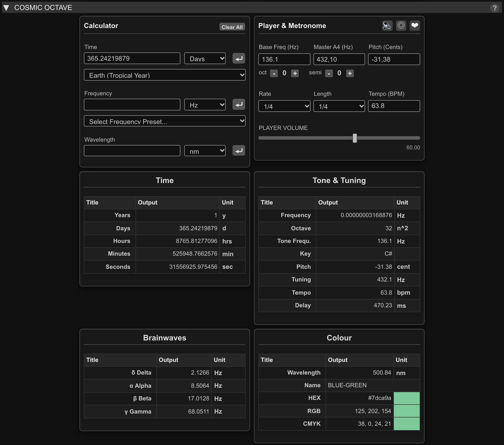Click the empty Frequency input field
This screenshot has height=445, width=504.
[132, 105]
